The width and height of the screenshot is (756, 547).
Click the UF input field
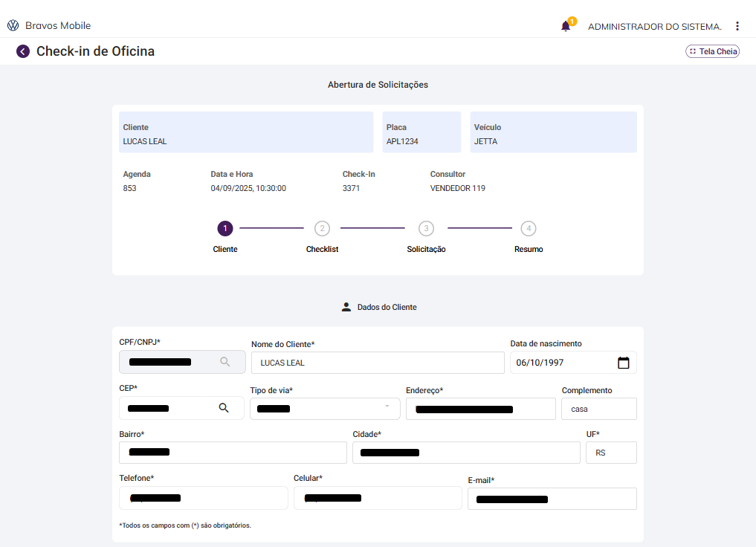tap(611, 453)
